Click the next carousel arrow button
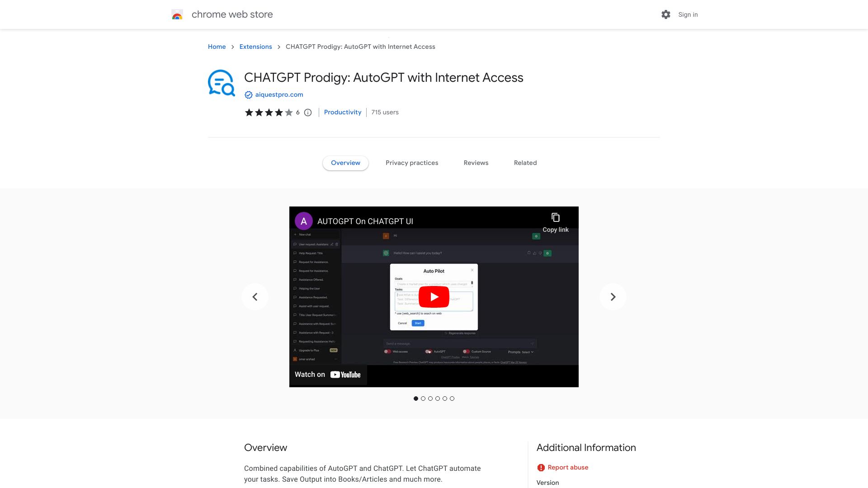The width and height of the screenshot is (868, 488). [613, 296]
